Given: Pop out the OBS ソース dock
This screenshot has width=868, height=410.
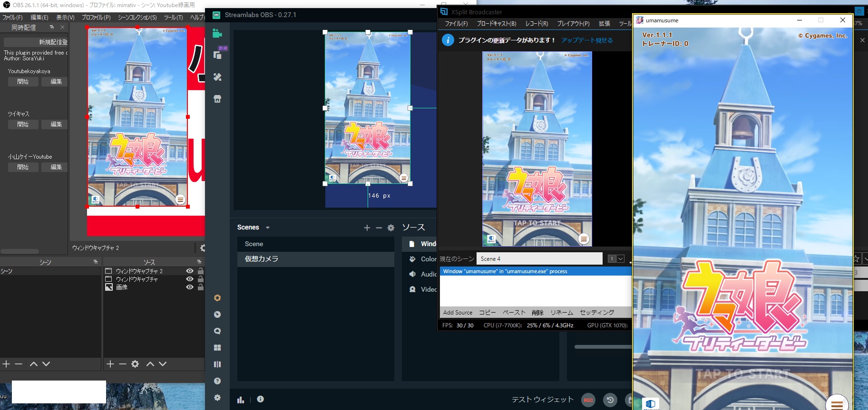Looking at the screenshot, I should click(199, 262).
